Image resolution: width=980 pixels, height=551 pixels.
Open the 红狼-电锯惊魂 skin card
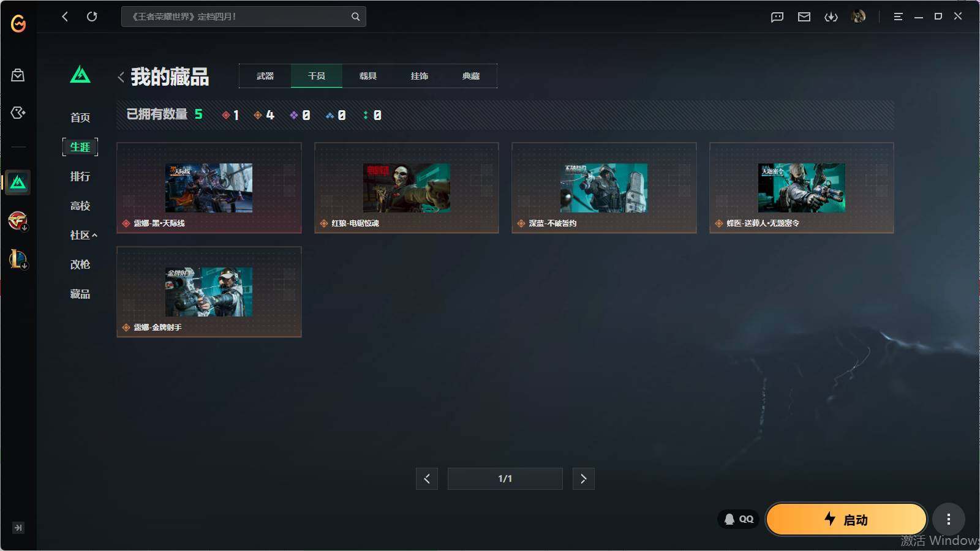coord(407,188)
